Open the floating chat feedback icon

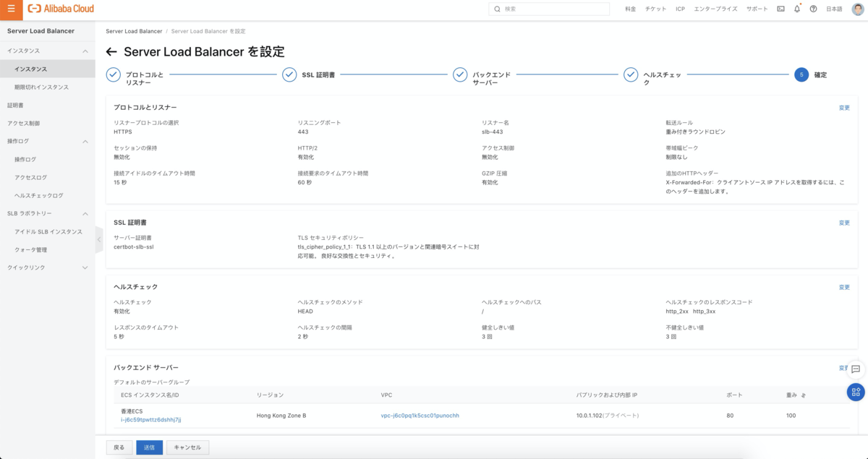[856, 369]
